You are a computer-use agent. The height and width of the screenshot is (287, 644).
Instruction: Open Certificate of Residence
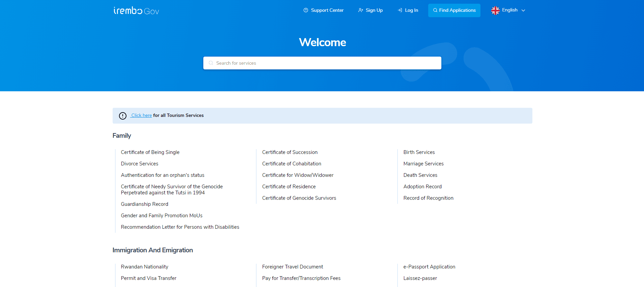coord(289,187)
